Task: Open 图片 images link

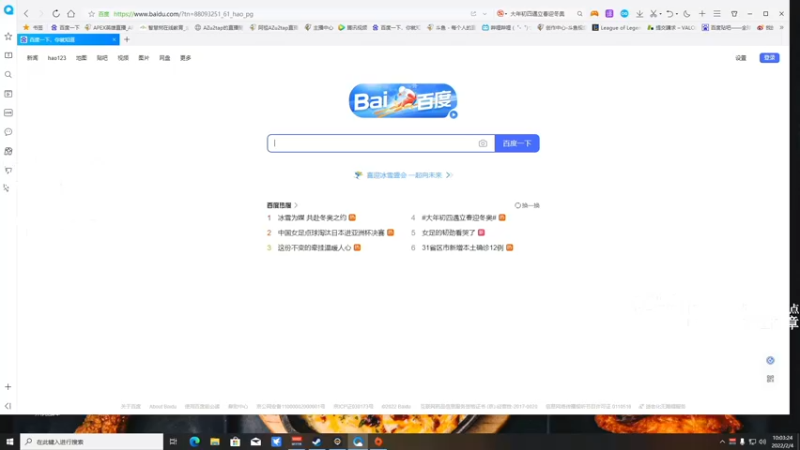Action: (x=144, y=58)
